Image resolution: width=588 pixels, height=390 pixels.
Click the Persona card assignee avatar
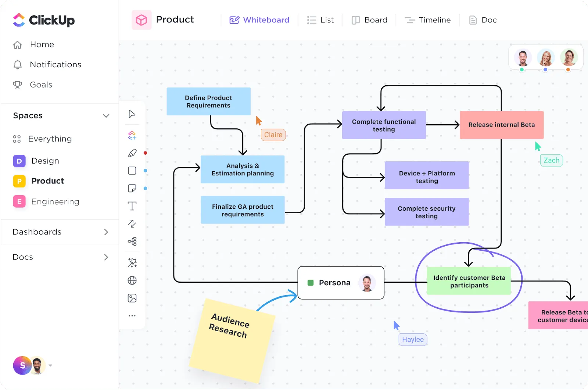tap(367, 283)
